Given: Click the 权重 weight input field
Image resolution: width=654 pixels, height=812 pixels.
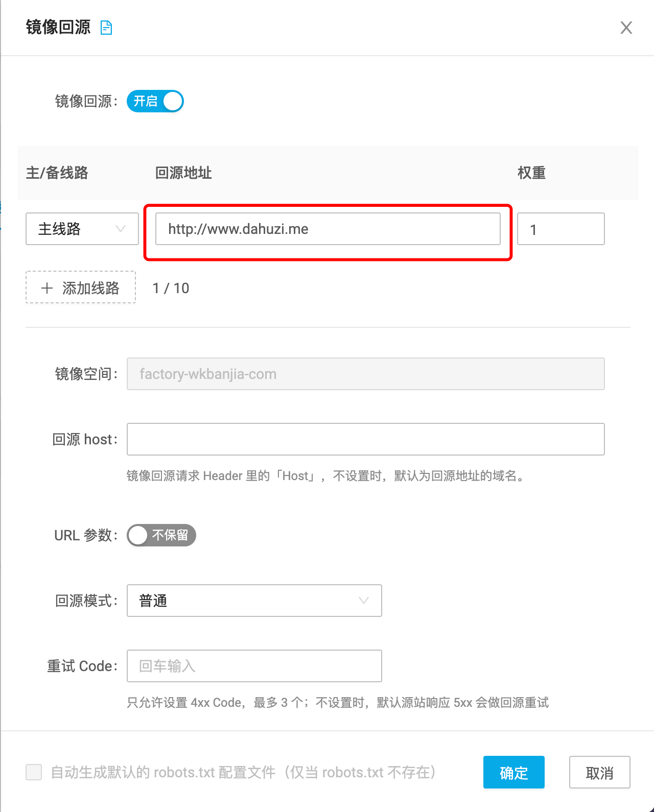Looking at the screenshot, I should coord(560,229).
